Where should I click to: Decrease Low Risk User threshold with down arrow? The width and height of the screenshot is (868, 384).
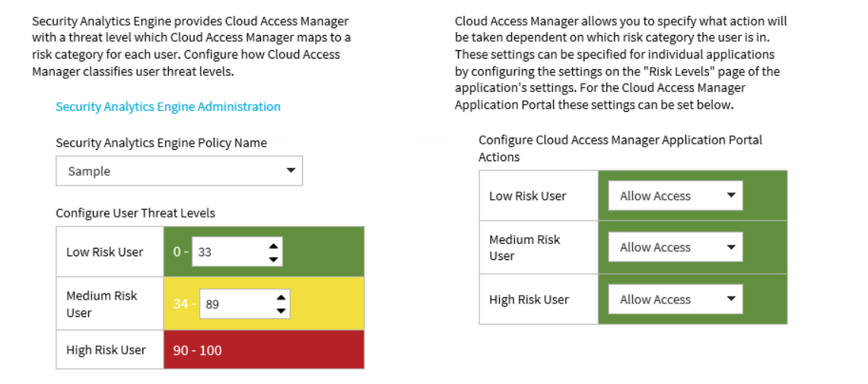coord(273,259)
